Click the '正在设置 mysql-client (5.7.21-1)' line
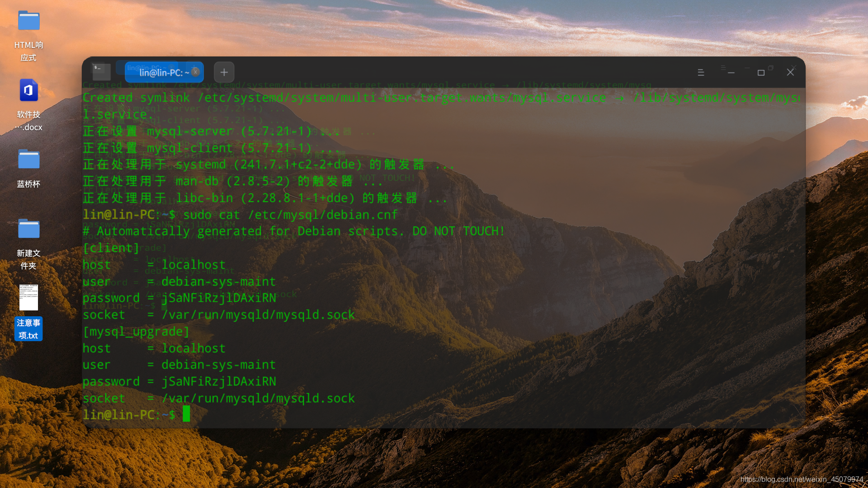The height and width of the screenshot is (488, 868). tap(211, 148)
